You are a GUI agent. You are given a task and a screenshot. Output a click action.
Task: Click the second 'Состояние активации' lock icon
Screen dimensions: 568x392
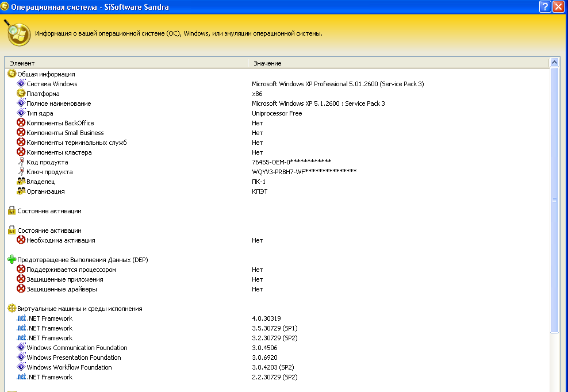point(11,230)
